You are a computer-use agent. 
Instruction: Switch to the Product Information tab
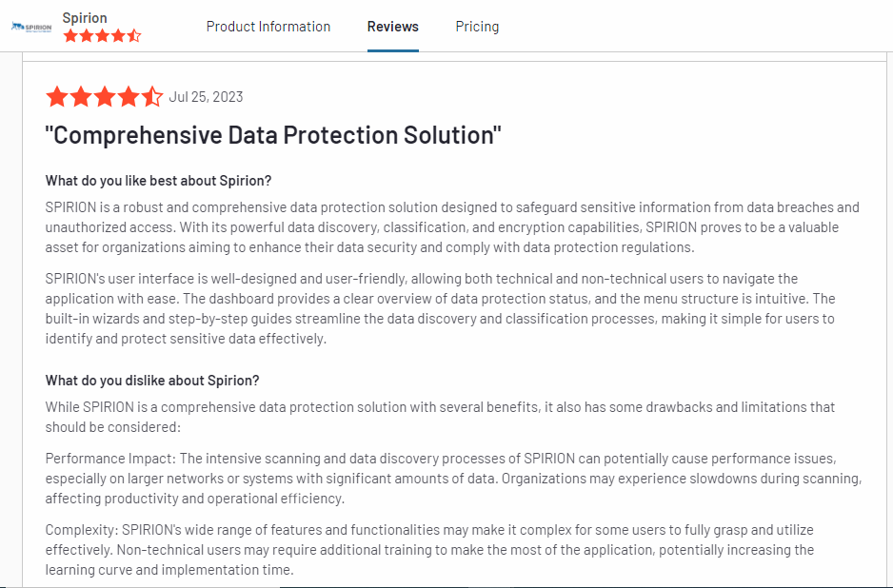268,27
